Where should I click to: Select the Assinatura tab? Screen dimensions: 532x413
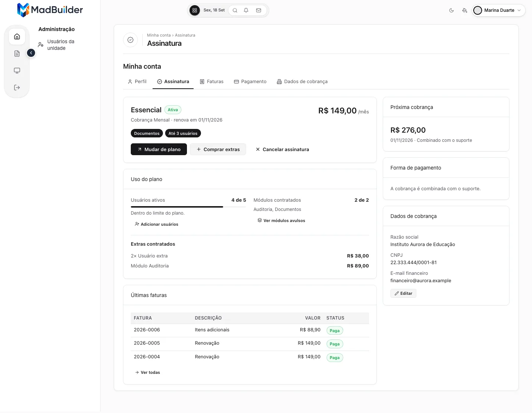pyautogui.click(x=173, y=82)
